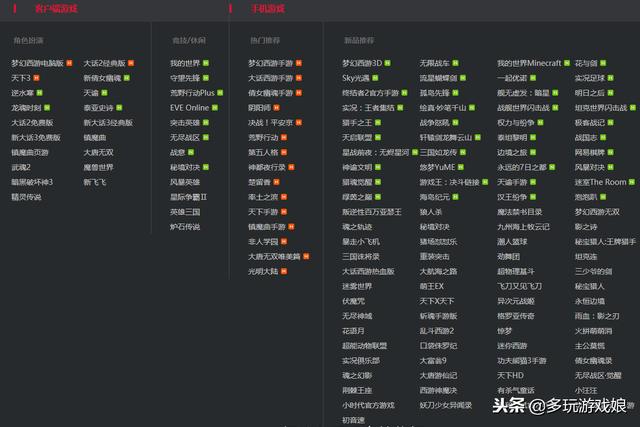The width and height of the screenshot is (640, 427).
Task: Select the 花语月 entry
Action: [353, 331]
